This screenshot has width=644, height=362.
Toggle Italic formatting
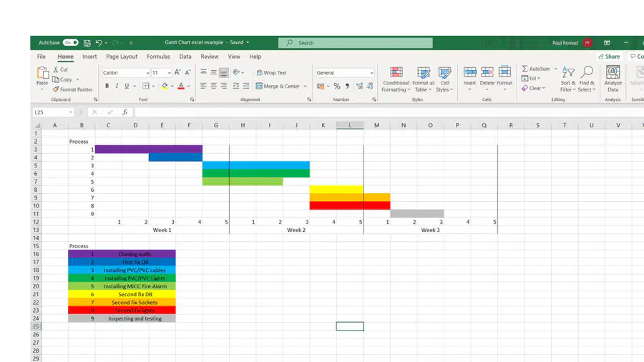pos(117,86)
